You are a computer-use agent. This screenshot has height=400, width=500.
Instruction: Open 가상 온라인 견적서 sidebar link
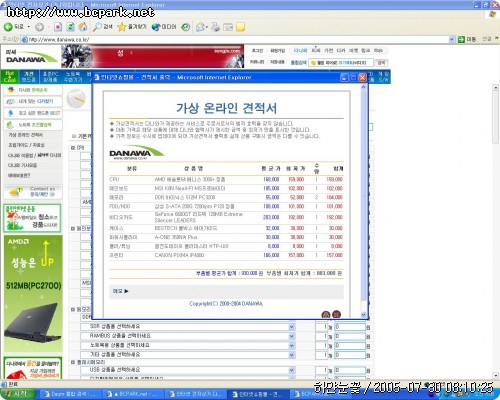[25, 135]
